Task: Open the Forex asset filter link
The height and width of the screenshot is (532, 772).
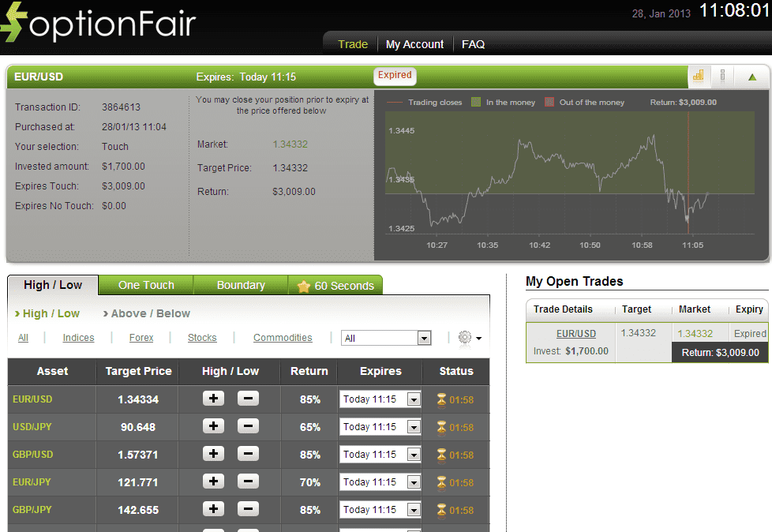Action: pyautogui.click(x=141, y=337)
